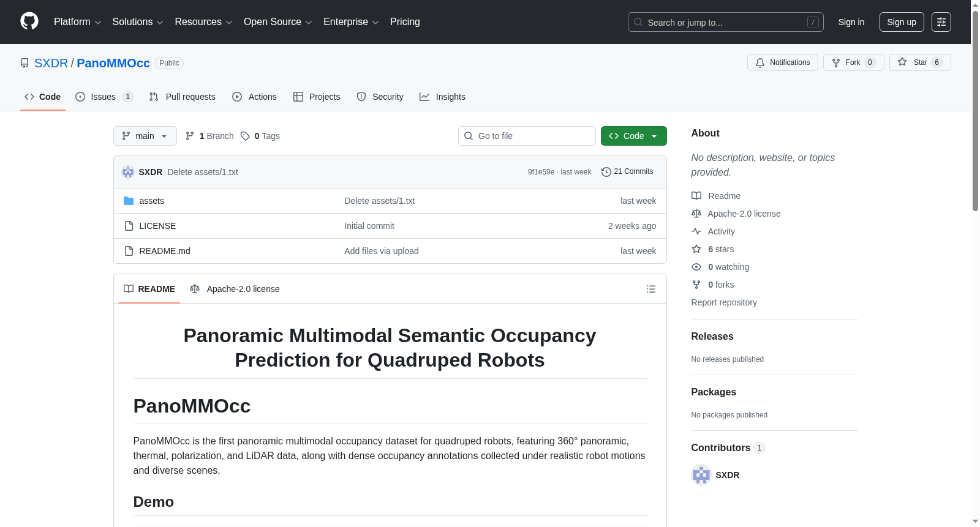Expand the Resources menu
This screenshot has width=980, height=527.
click(x=203, y=22)
